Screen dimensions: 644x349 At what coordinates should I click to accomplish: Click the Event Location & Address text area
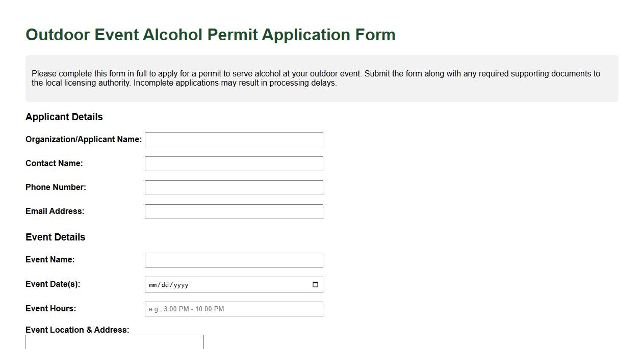click(115, 342)
